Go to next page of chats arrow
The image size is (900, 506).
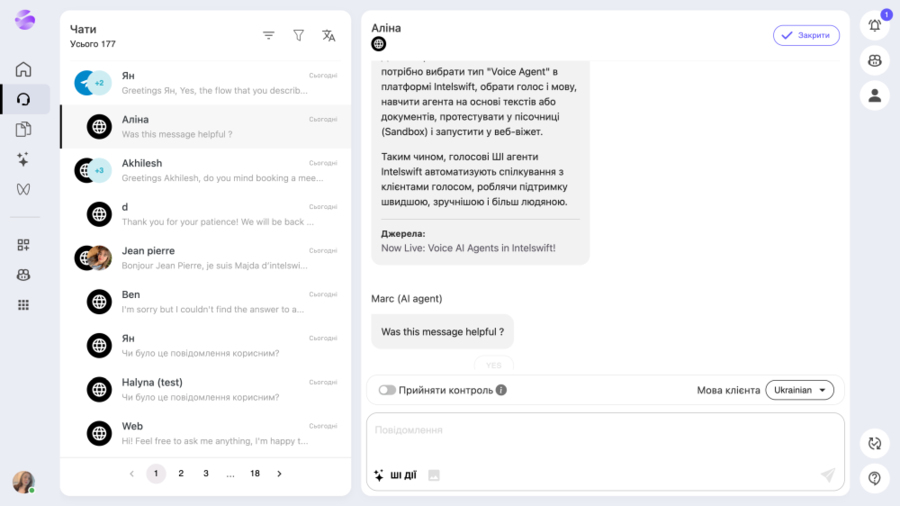(279, 473)
